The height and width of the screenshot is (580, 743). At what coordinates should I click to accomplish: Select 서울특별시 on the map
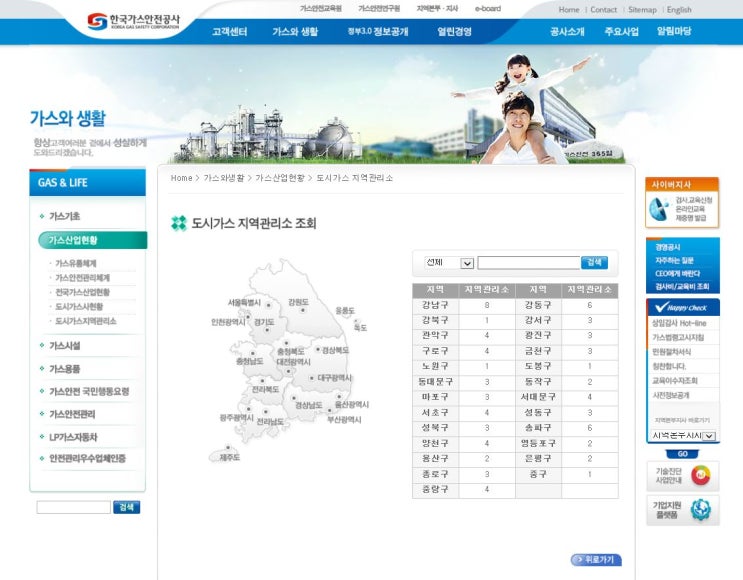coord(245,303)
